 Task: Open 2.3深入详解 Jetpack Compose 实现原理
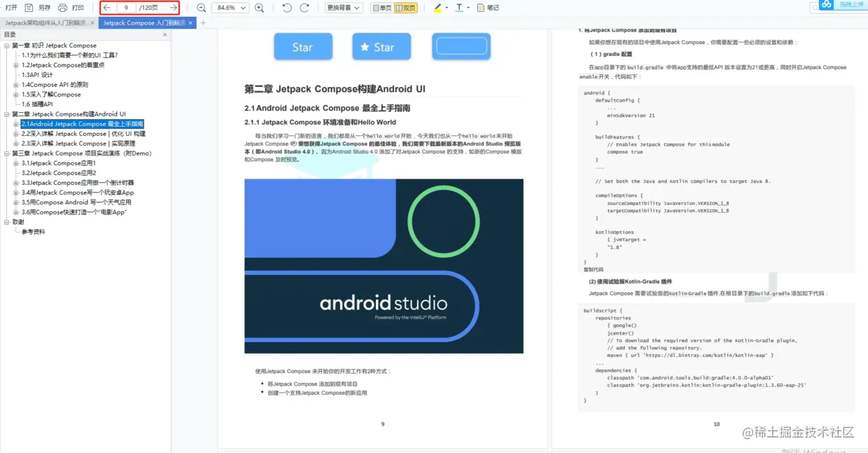click(x=78, y=144)
